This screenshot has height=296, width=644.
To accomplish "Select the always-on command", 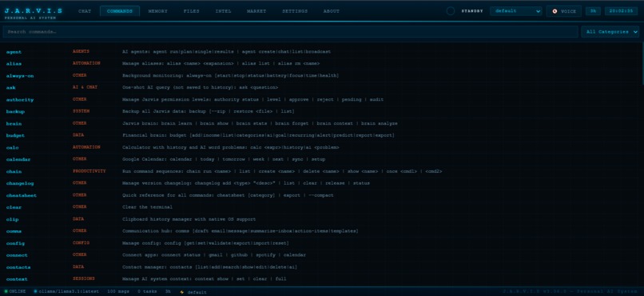I will tap(20, 76).
